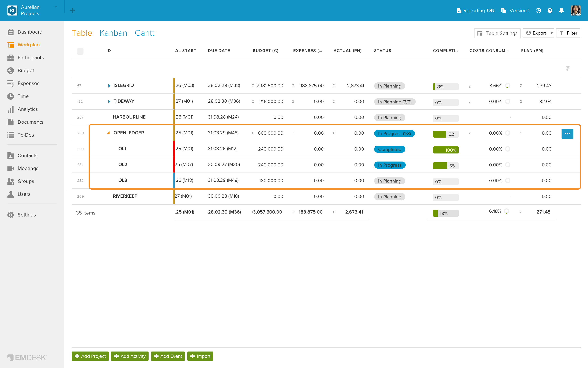Open the Documents file icon
The width and height of the screenshot is (588, 368).
tap(10, 122)
